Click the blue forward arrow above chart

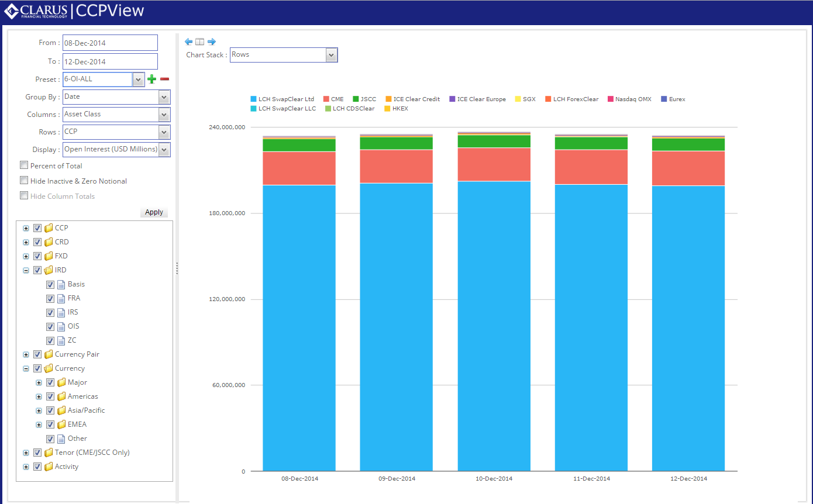tap(212, 42)
